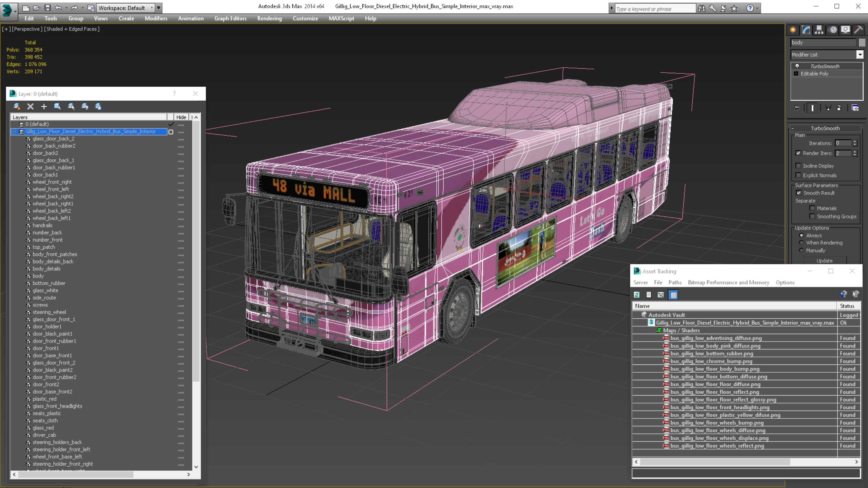Open the Undo history dropdown arrow
The width and height of the screenshot is (868, 488).
point(66,8)
